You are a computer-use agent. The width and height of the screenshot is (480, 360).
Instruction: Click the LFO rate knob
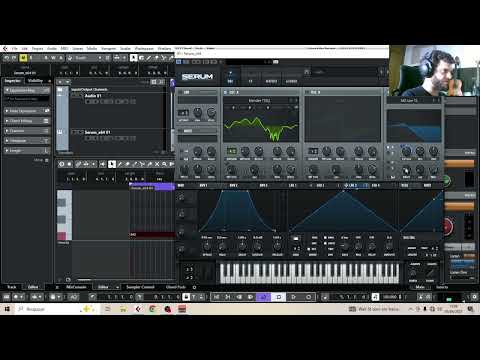tap(345, 247)
